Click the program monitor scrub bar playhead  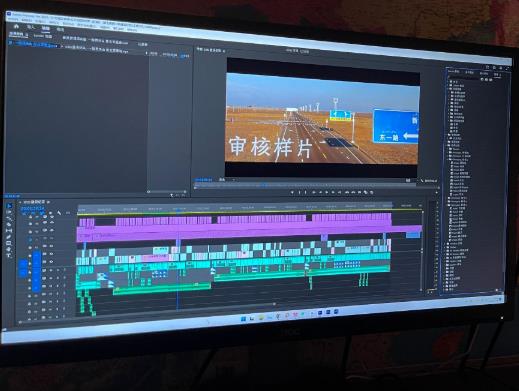264,185
